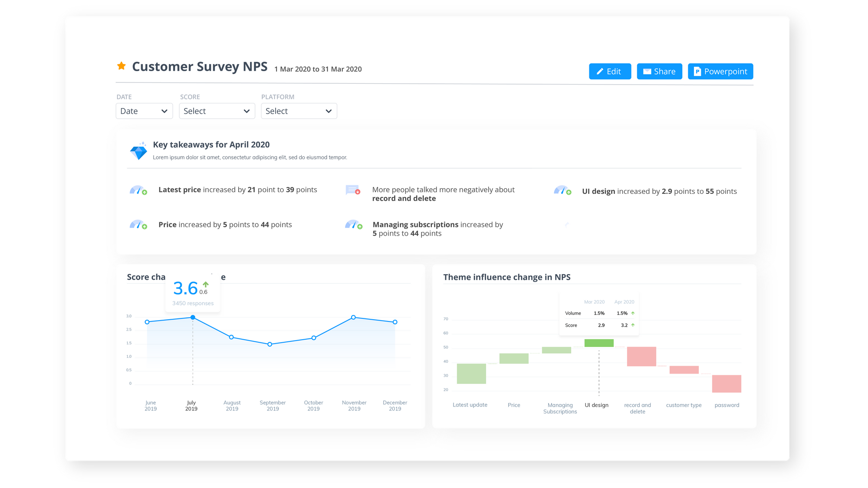
Task: Click the gauge icon beside Latest price
Action: pyautogui.click(x=138, y=190)
